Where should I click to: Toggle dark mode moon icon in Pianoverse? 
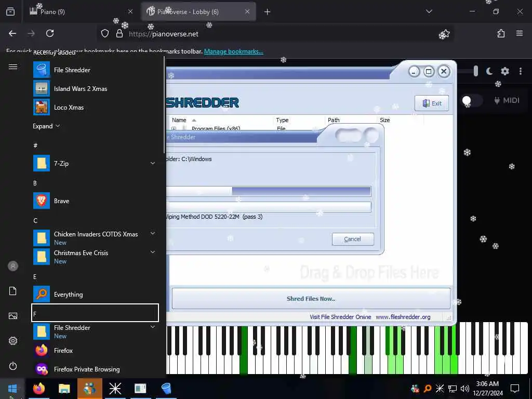pyautogui.click(x=489, y=71)
